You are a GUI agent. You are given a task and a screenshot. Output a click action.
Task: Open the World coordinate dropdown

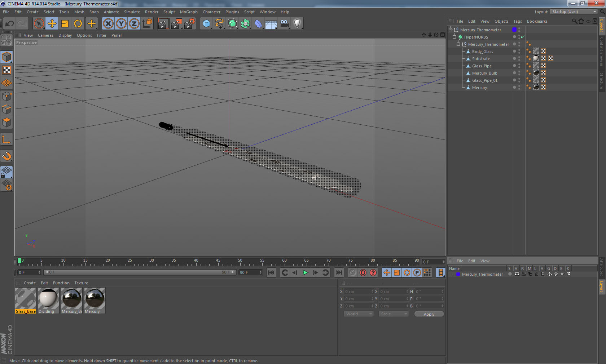(x=359, y=314)
